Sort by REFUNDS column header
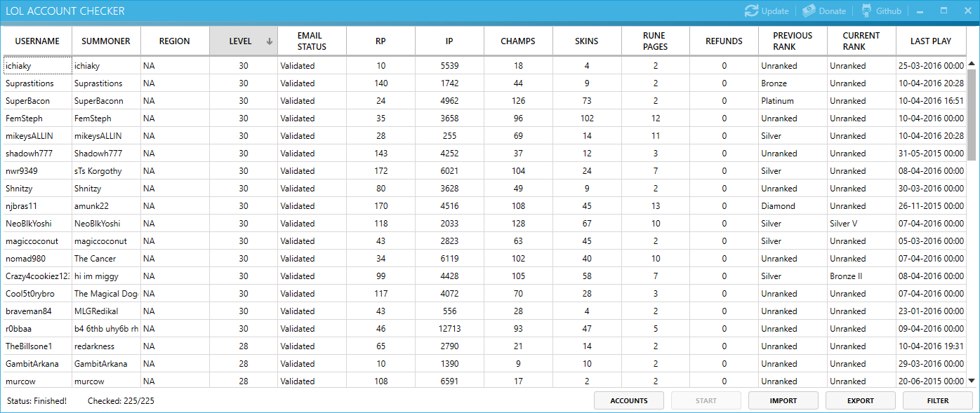This screenshot has width=980, height=413. click(724, 41)
